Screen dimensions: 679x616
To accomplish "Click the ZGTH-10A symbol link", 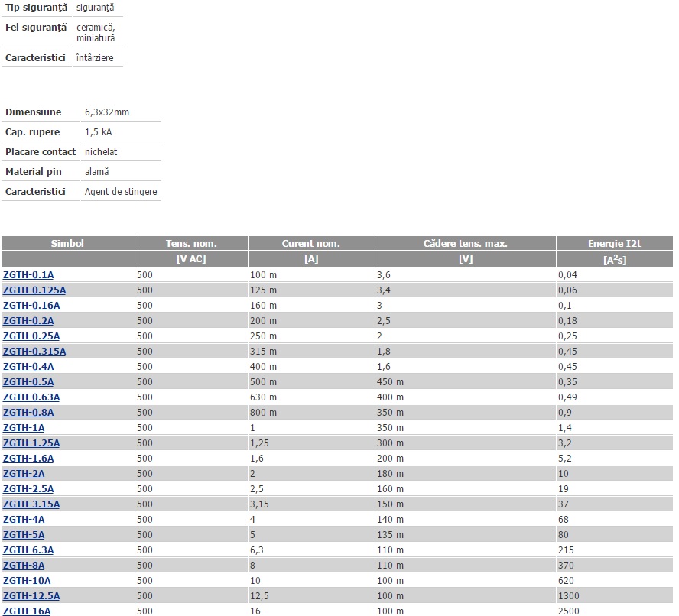I will [27, 581].
